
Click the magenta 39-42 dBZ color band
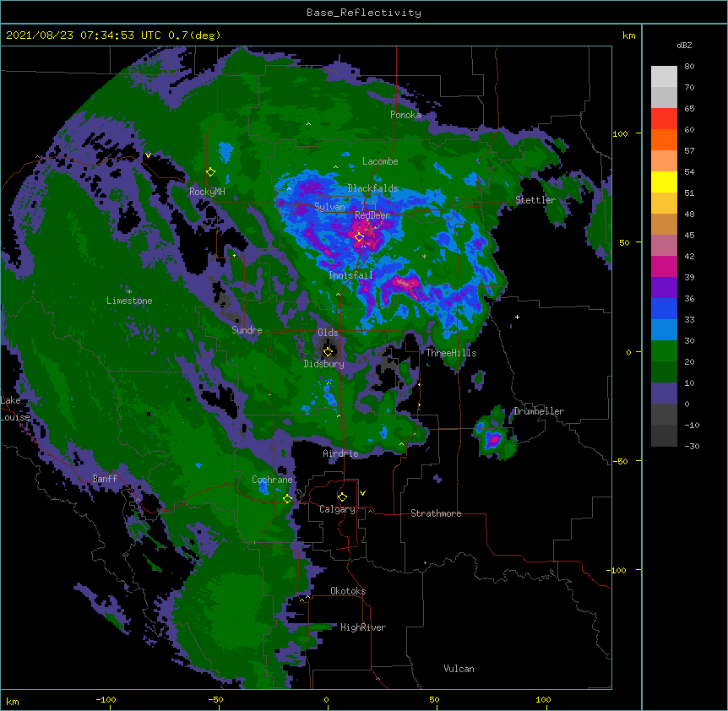click(664, 266)
